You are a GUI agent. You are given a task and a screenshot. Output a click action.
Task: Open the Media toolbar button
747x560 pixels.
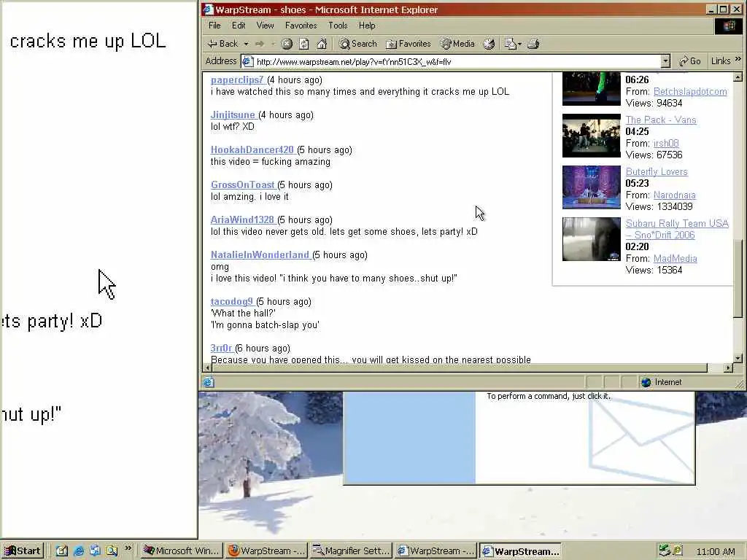(457, 44)
